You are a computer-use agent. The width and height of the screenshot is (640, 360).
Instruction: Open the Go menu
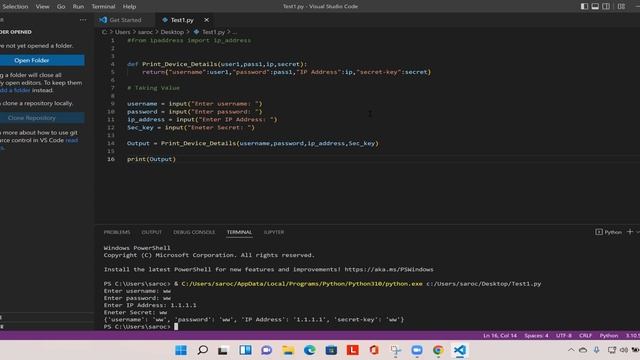[x=61, y=7]
